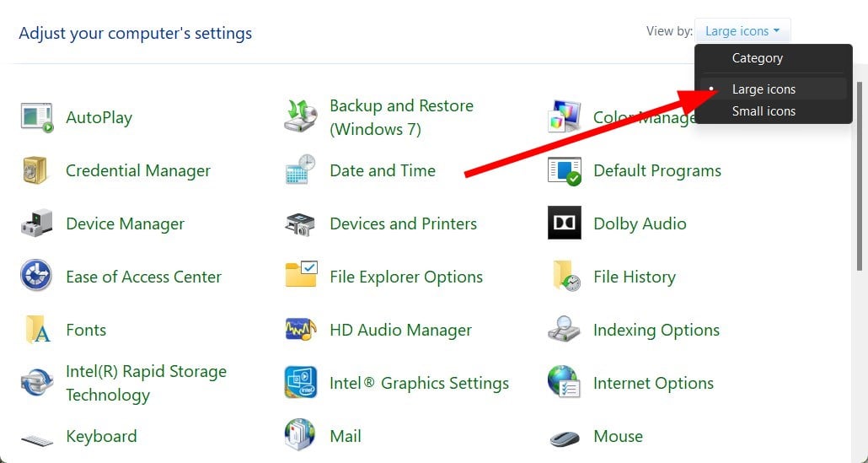The image size is (868, 463).
Task: Click the Indexing Options magnifier icon
Action: coord(564,328)
